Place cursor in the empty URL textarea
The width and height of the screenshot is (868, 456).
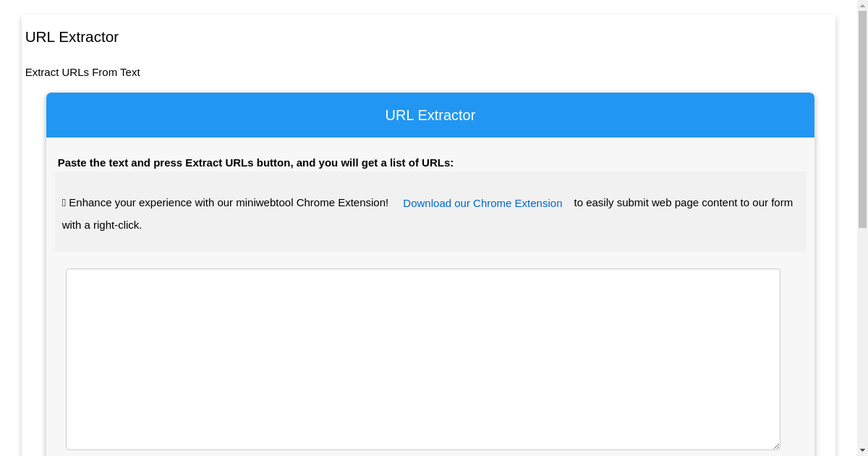pyautogui.click(x=423, y=358)
